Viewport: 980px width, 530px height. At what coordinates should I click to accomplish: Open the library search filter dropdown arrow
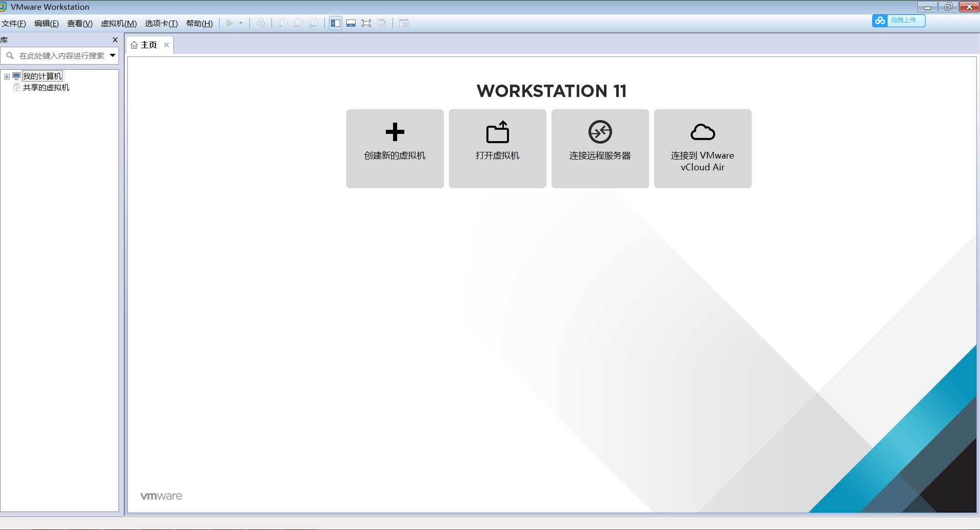click(x=113, y=55)
